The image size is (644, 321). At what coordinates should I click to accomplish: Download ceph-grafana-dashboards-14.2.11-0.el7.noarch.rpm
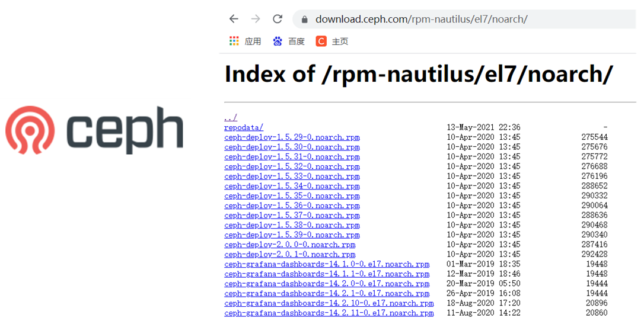[329, 313]
